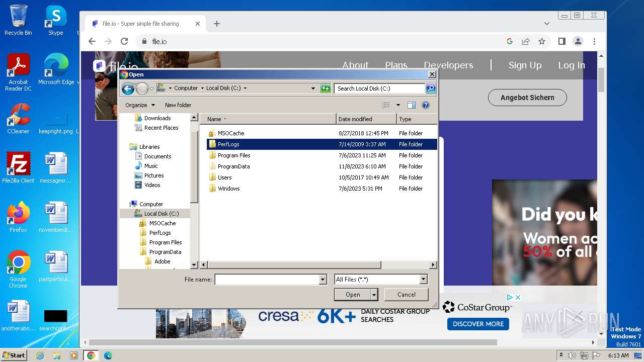Open the FileZilla Client desktop icon
This screenshot has height=362, width=644.
[x=18, y=167]
